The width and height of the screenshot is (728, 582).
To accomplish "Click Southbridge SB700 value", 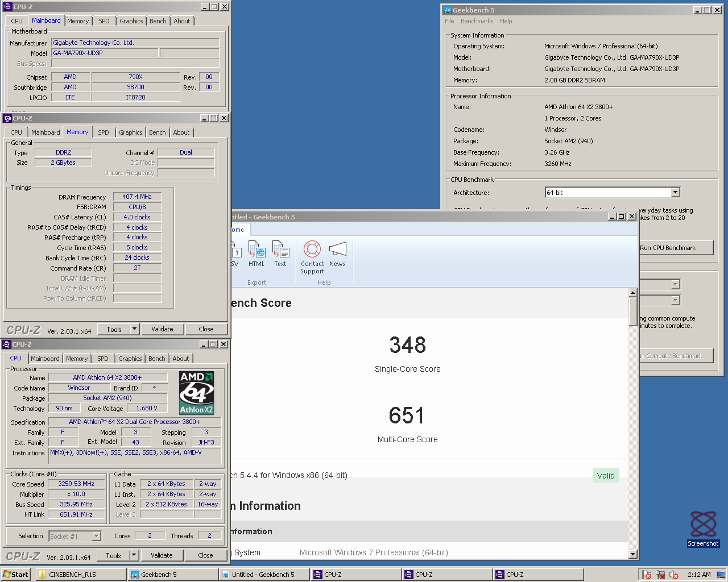I will pyautogui.click(x=135, y=87).
